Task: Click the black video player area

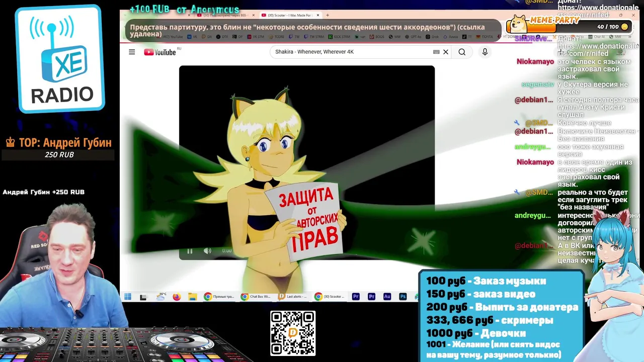Action: (307, 162)
